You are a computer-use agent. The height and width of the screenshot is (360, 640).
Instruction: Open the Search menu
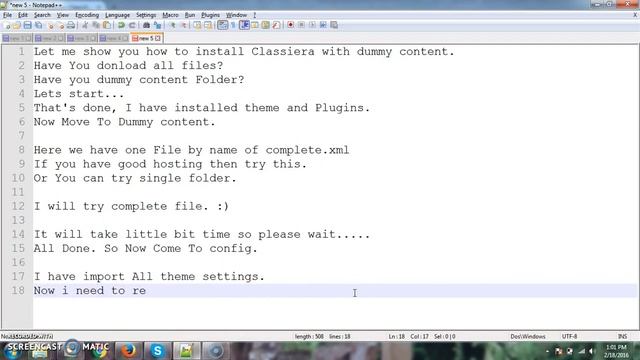point(42,15)
